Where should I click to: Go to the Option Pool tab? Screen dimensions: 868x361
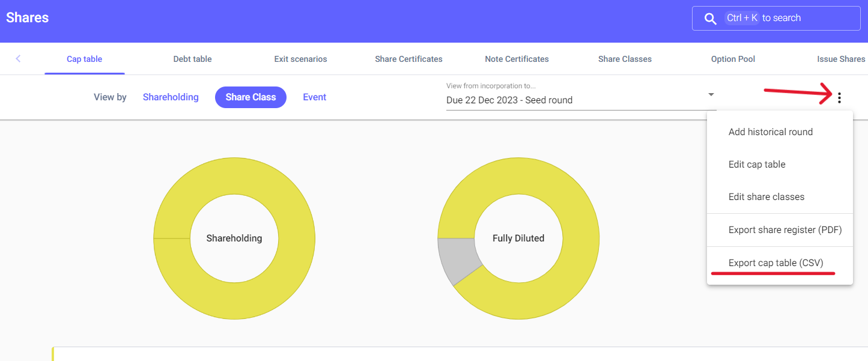[x=733, y=59]
